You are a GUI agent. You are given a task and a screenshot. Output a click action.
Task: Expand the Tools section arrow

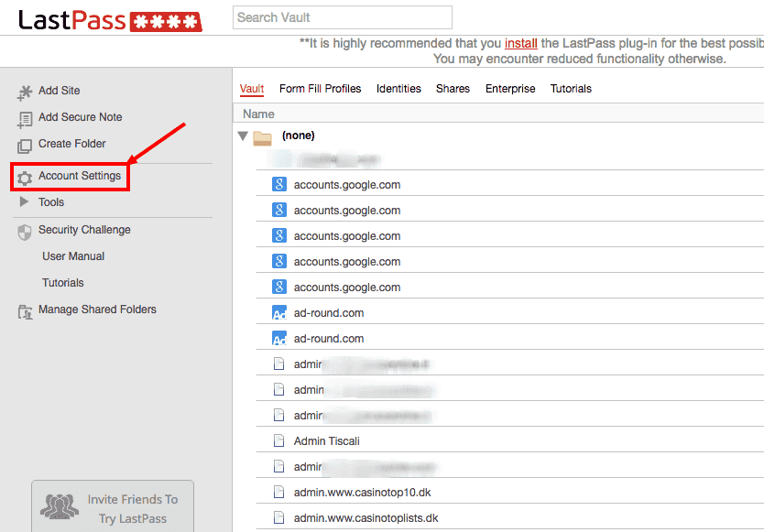(x=24, y=201)
